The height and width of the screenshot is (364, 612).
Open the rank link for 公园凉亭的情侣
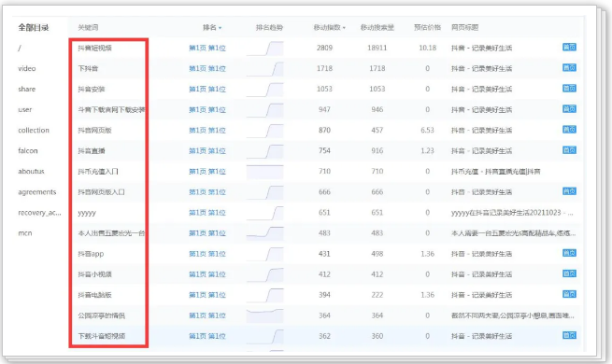pyautogui.click(x=207, y=315)
